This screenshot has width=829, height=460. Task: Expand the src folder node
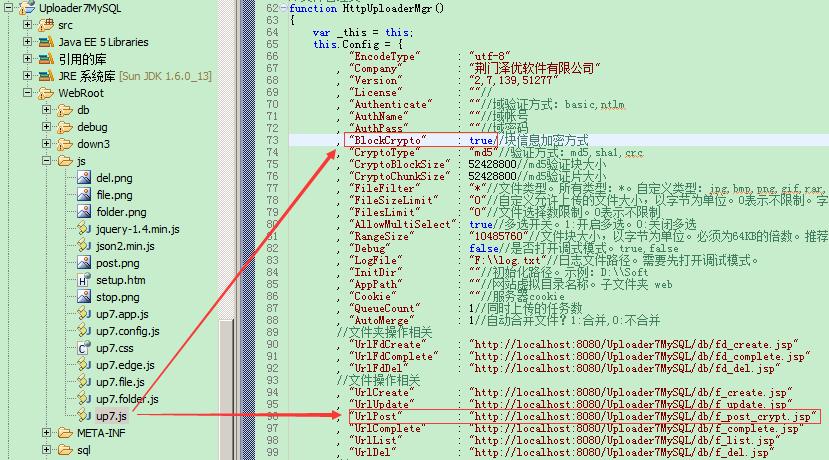[27, 25]
